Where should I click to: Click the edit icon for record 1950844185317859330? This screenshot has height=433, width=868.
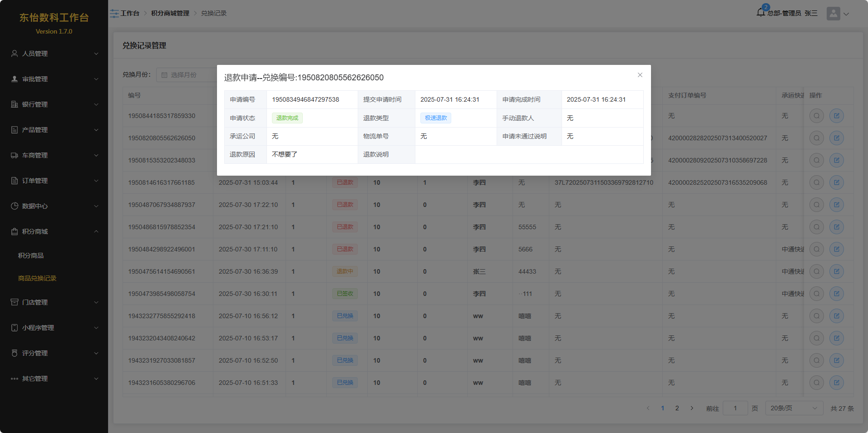coord(836,116)
